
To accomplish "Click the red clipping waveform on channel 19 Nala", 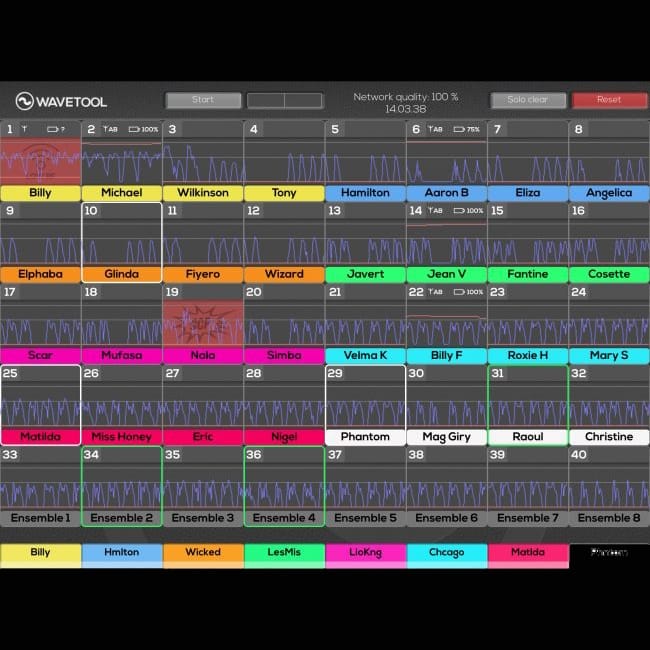I will (203, 323).
